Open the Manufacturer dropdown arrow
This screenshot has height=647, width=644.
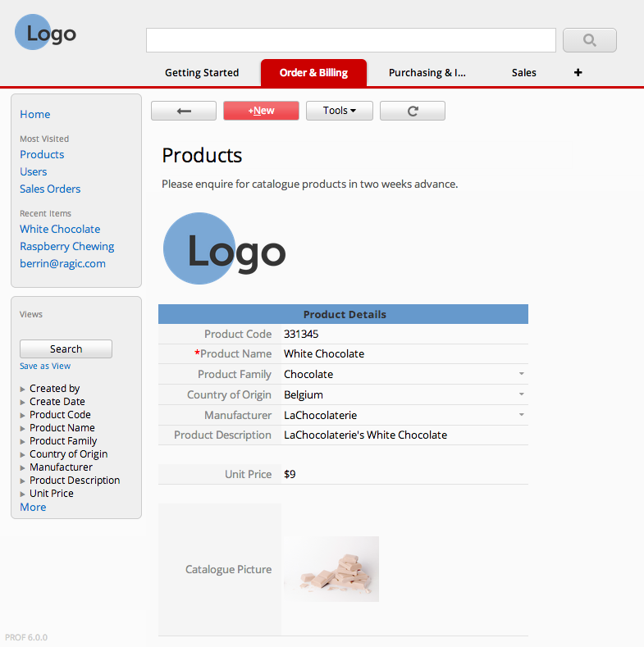point(522,415)
